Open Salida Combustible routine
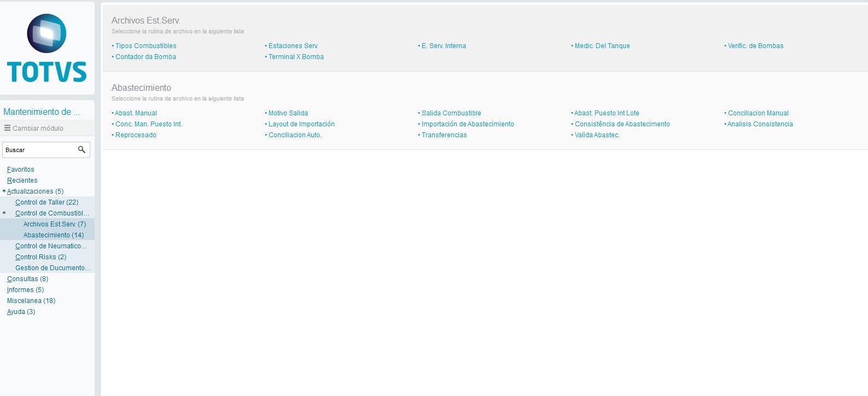 [451, 113]
